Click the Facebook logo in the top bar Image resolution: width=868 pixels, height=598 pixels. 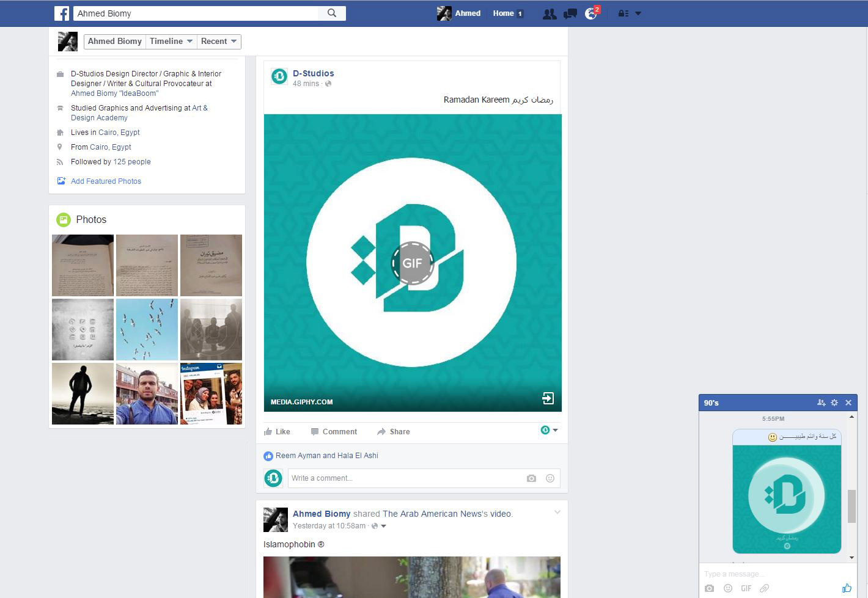(x=62, y=13)
